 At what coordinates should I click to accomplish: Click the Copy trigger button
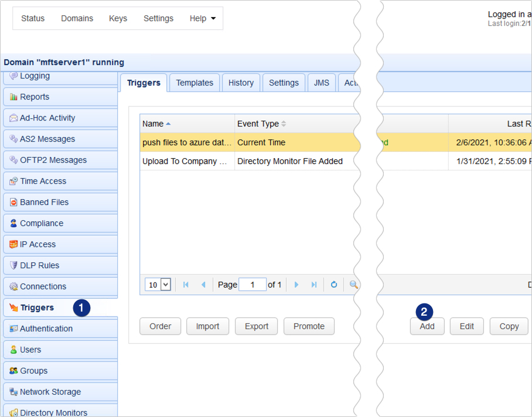[x=509, y=326]
